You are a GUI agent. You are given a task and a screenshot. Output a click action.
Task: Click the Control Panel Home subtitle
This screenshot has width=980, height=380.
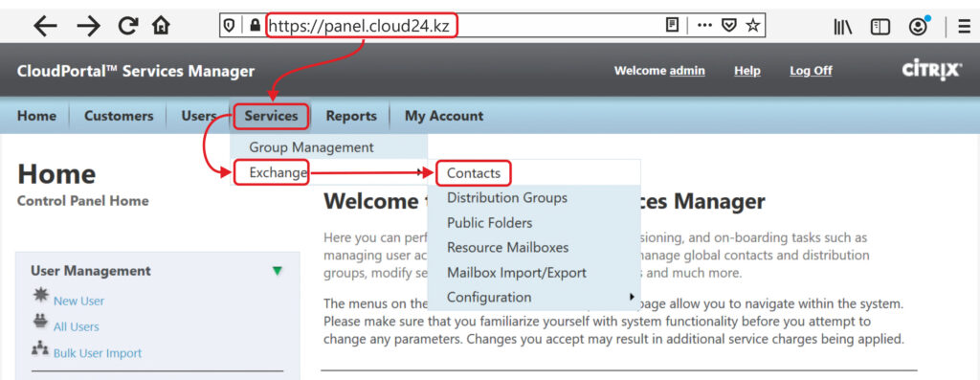(x=83, y=201)
